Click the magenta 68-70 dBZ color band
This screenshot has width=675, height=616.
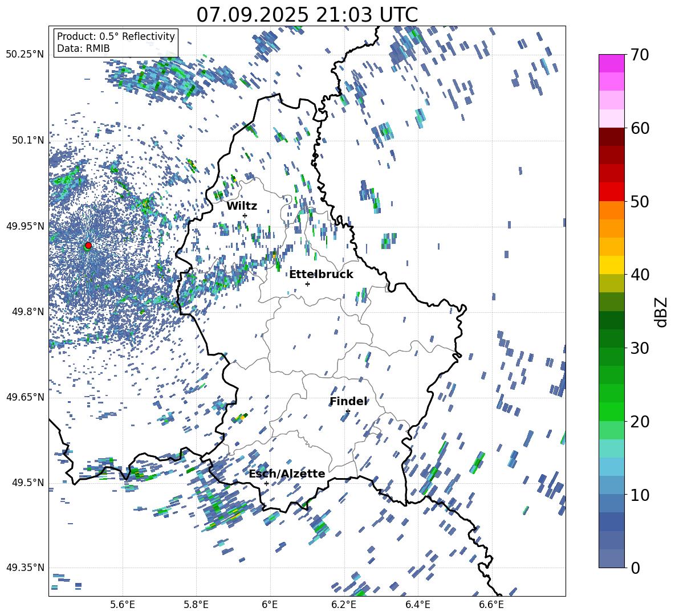611,63
